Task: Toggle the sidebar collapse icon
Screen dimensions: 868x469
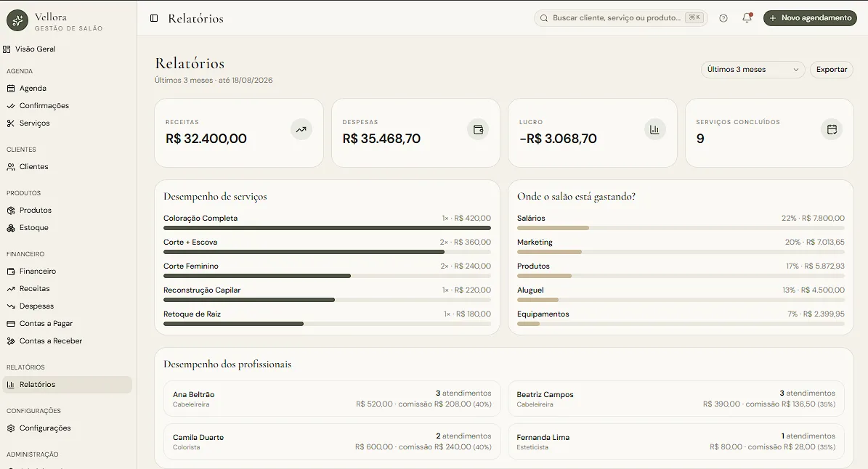Action: point(154,18)
